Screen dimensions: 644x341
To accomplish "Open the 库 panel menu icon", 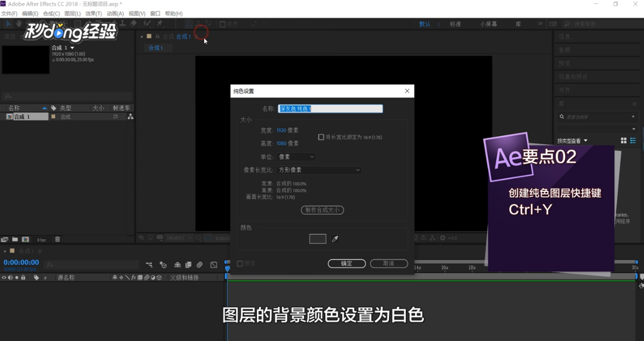I will [635, 104].
